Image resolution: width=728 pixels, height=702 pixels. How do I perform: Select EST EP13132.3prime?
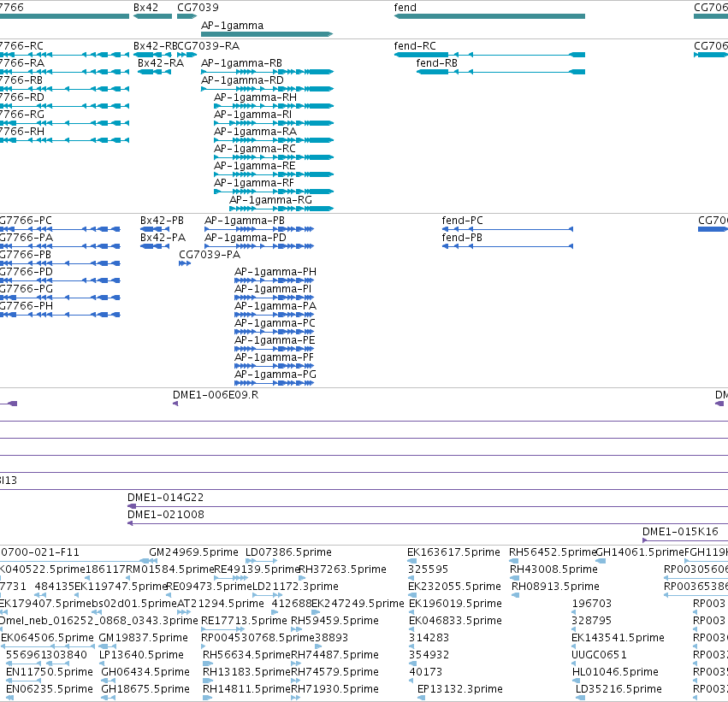459,689
